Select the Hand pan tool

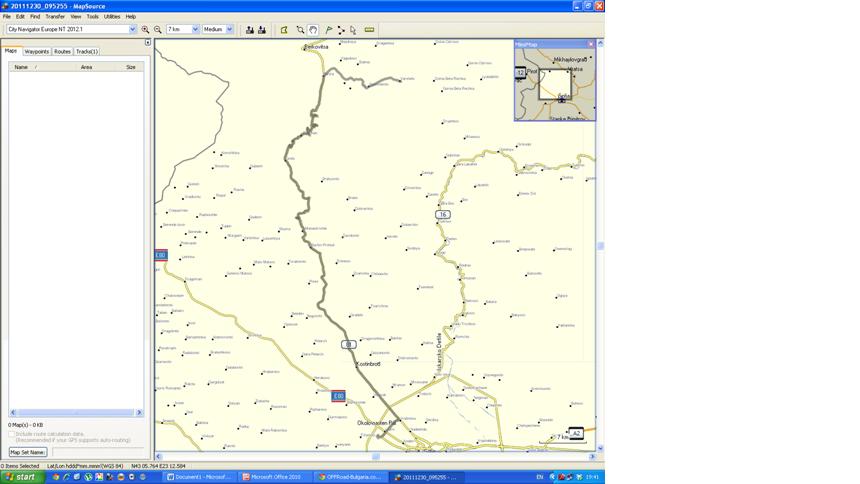[x=313, y=30]
